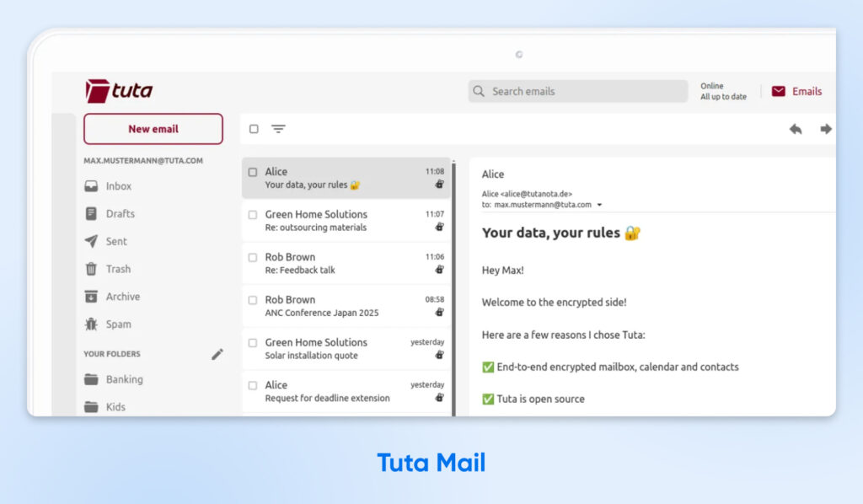Screen dimensions: 863x504
Task: Open the filter icon above the email list
Action: [278, 128]
